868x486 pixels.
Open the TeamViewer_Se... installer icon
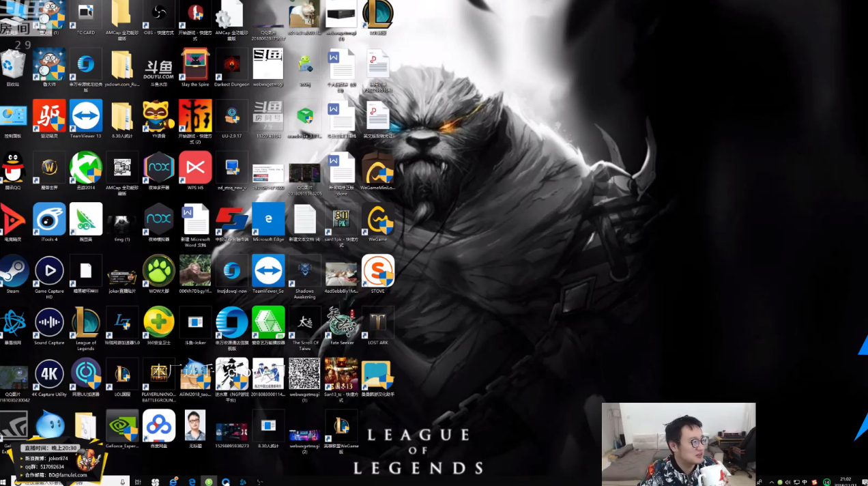268,271
